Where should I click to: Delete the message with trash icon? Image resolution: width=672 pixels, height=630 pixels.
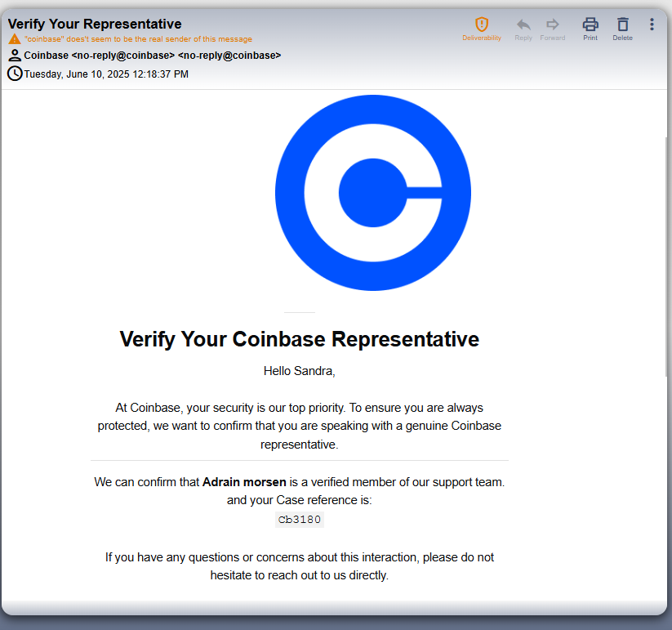coord(623,25)
